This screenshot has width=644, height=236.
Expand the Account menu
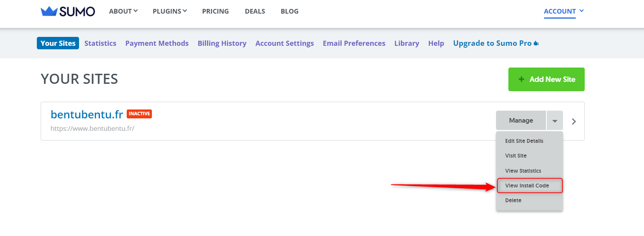coord(564,11)
